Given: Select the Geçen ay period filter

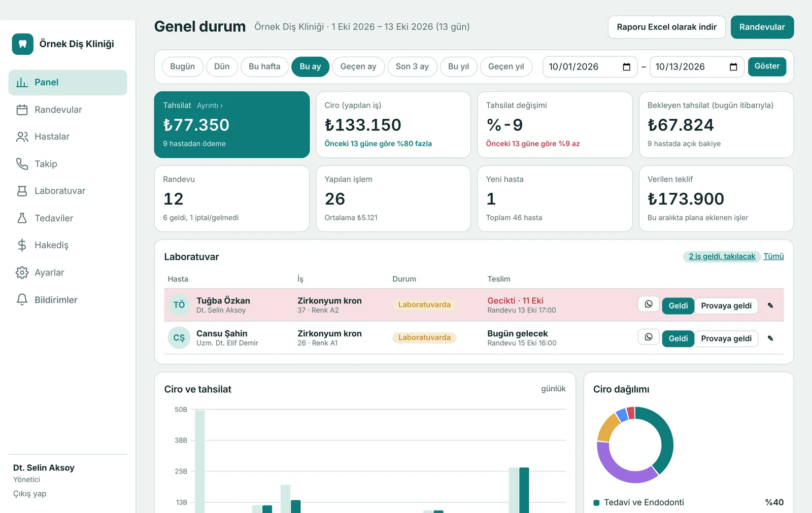Looking at the screenshot, I should (x=358, y=66).
